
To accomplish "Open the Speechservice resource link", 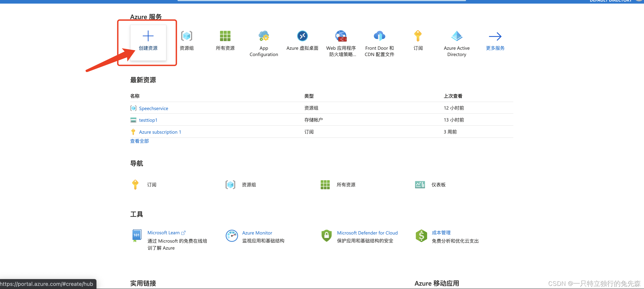I will (153, 108).
